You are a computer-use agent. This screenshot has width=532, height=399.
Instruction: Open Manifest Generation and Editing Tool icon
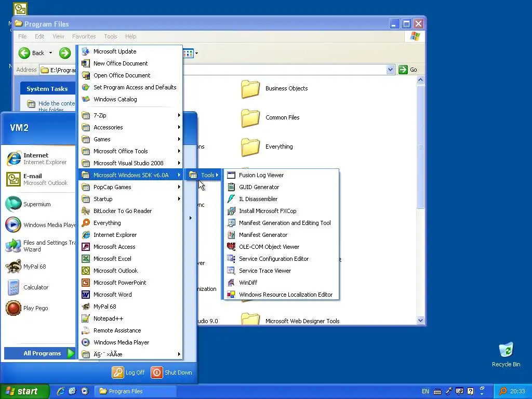(231, 223)
